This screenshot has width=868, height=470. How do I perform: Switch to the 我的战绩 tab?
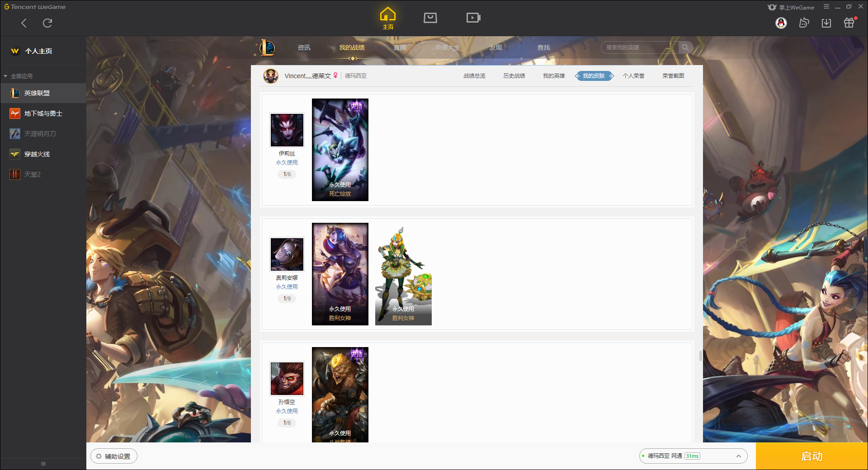click(352, 47)
